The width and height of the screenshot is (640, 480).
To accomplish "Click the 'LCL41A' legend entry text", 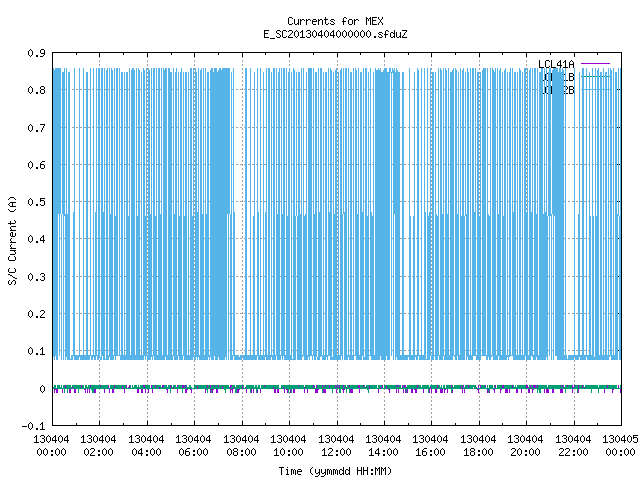I will click(556, 64).
